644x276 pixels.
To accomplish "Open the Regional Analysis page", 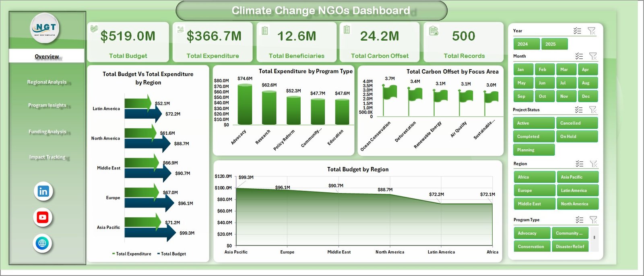I will point(47,82).
